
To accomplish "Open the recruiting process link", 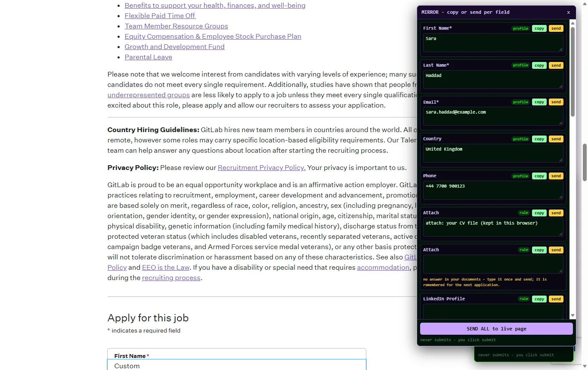I will (x=171, y=278).
